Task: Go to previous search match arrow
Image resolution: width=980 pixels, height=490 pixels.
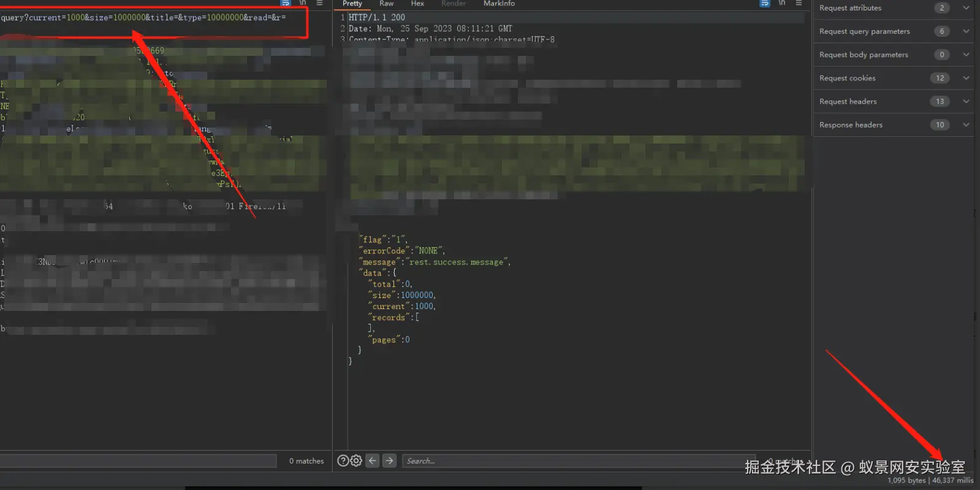Action: point(373,461)
